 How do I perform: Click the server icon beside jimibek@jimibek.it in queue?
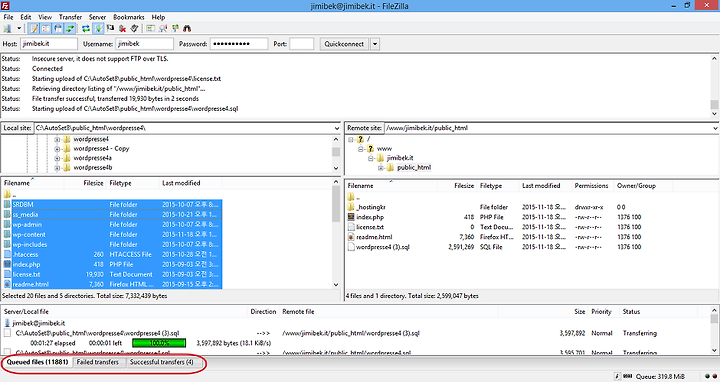point(7,323)
